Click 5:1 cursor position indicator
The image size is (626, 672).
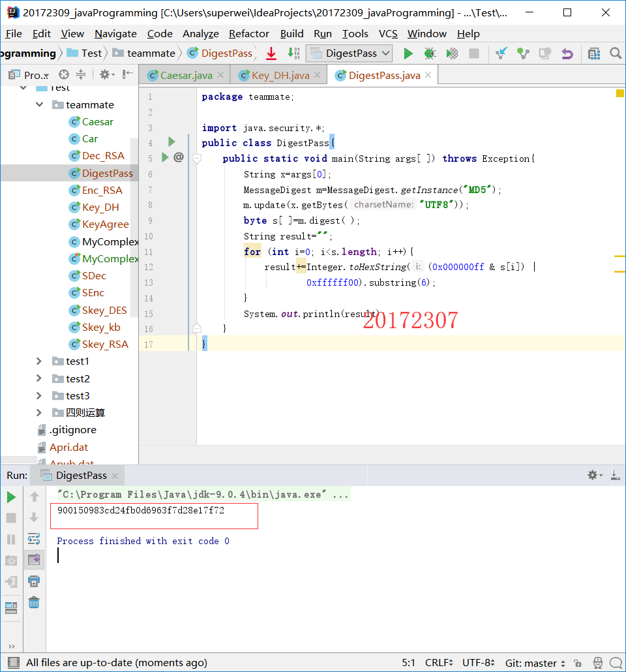point(408,663)
